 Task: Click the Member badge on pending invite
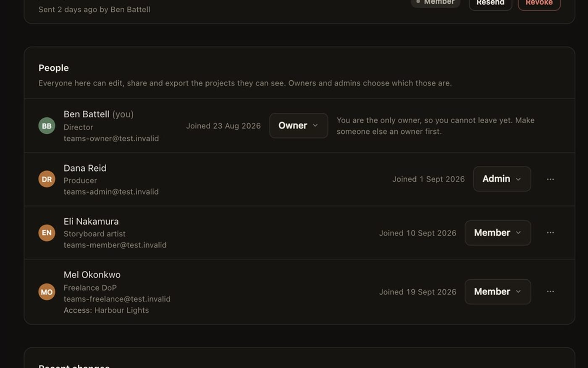point(436,3)
